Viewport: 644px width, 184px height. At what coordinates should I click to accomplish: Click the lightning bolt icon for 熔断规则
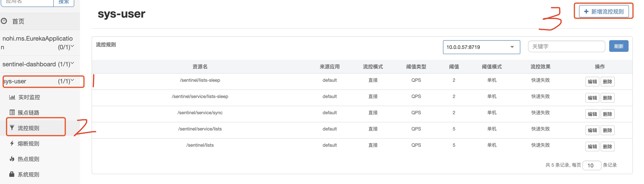point(12,143)
